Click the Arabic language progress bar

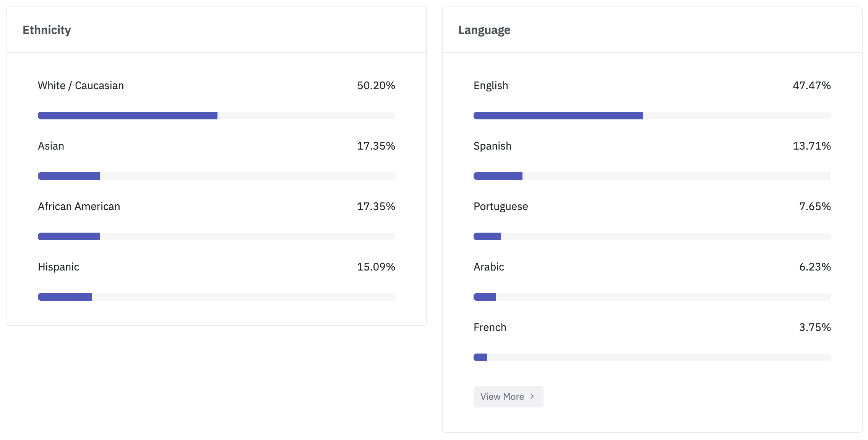[652, 297]
